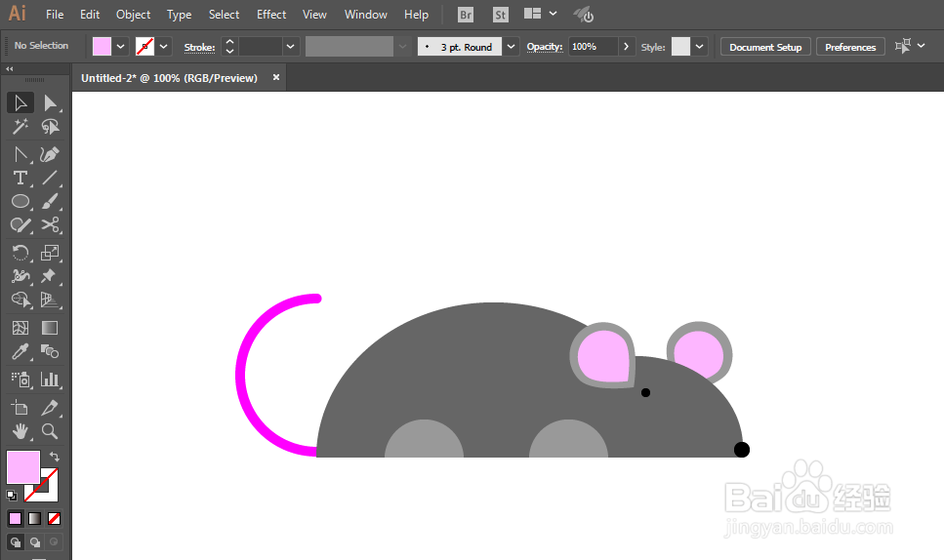944x560 pixels.
Task: Select the Eyedropper tool
Action: pyautogui.click(x=21, y=351)
